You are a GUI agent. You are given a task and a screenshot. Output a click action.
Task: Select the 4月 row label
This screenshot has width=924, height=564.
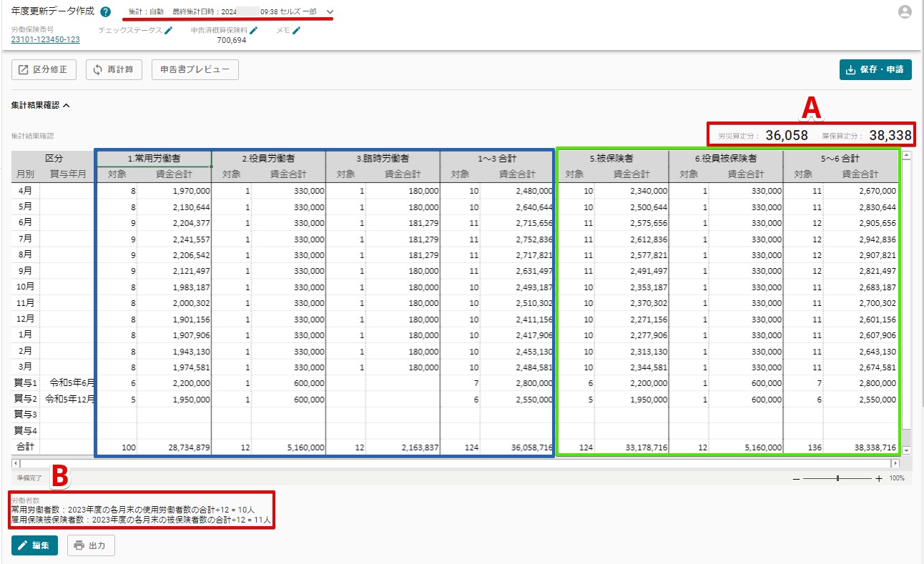pos(25,191)
